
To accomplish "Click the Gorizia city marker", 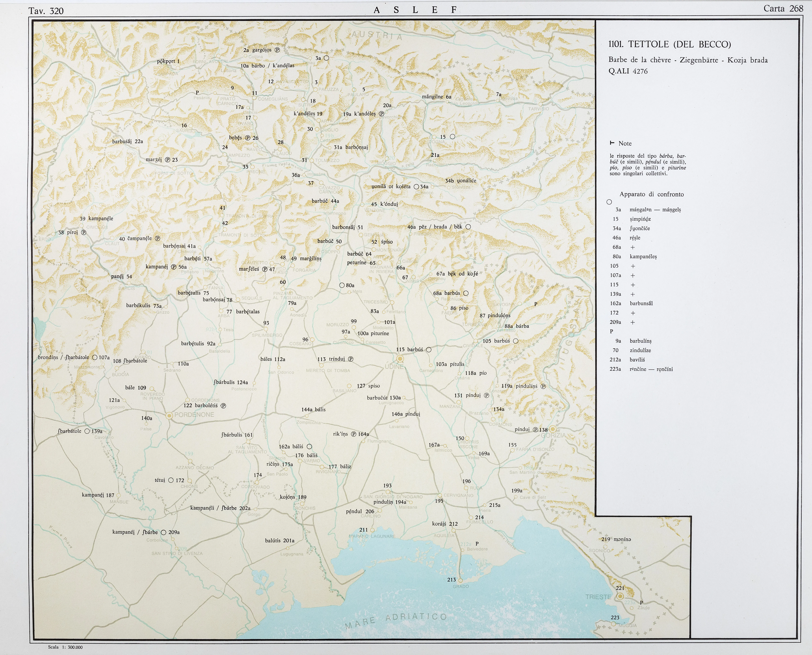I will click(553, 429).
